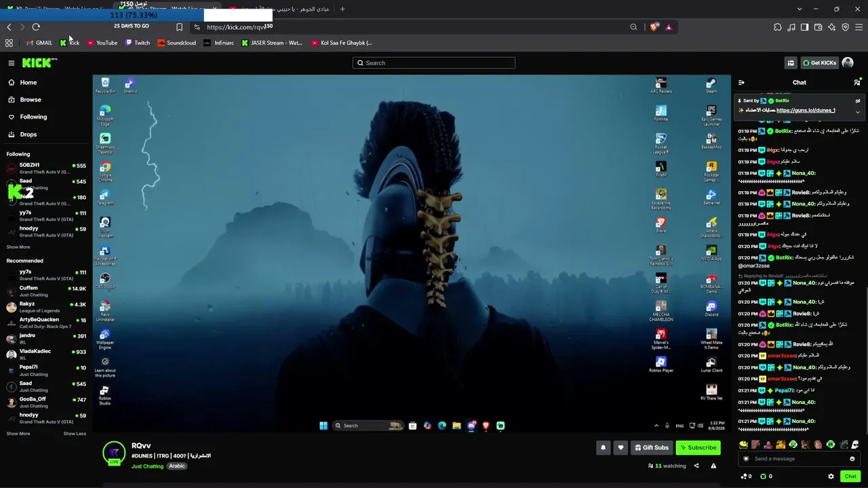The height and width of the screenshot is (488, 868).
Task: Open the apps grid in bookmarks bar
Action: 9,43
